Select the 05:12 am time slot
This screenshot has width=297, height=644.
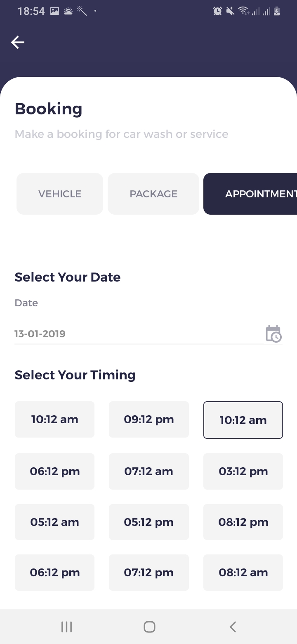[x=54, y=522]
